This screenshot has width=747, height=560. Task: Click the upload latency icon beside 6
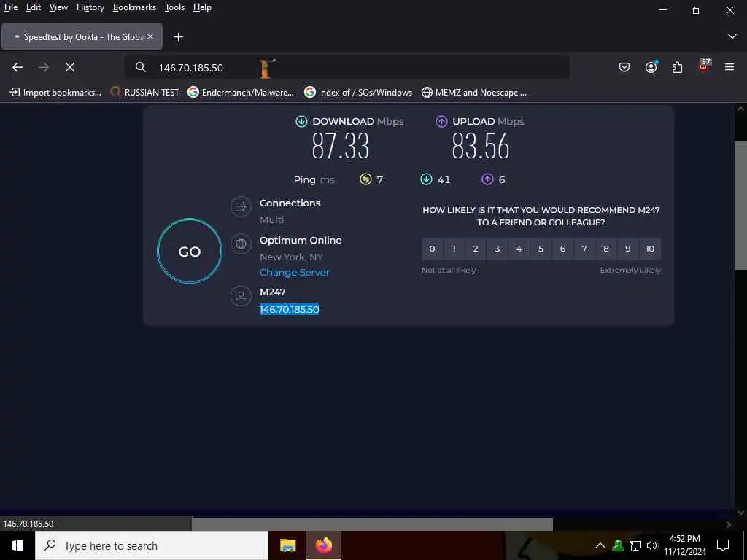[487, 179]
